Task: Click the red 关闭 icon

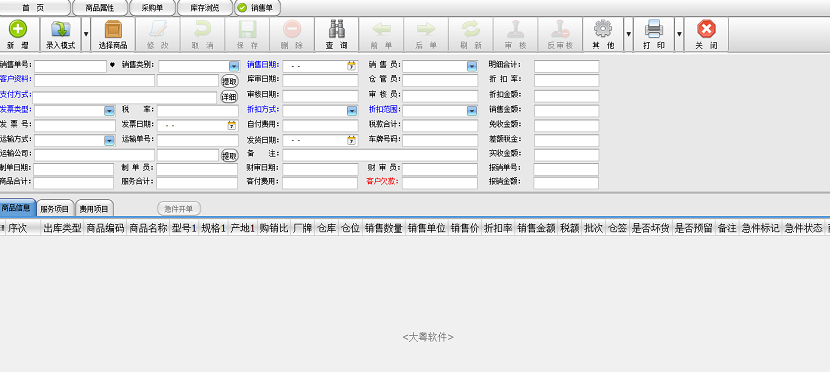Action: [706, 29]
